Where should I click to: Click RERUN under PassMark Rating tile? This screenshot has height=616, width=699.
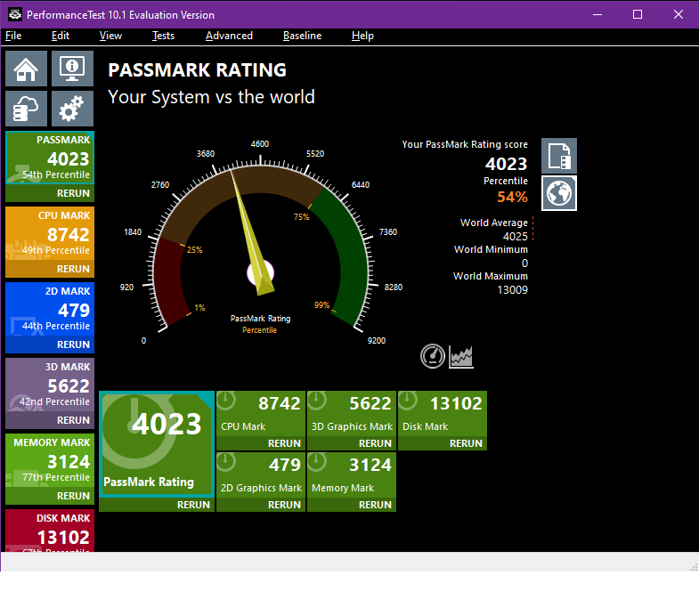(x=157, y=505)
